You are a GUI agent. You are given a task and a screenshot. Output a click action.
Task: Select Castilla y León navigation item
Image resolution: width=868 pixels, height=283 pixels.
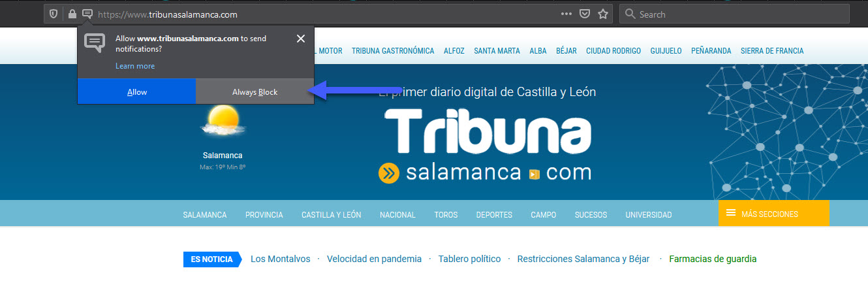tap(332, 214)
